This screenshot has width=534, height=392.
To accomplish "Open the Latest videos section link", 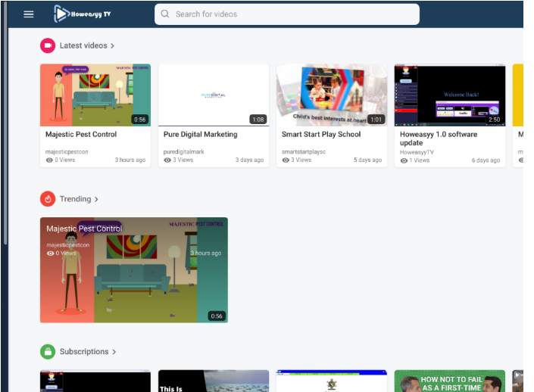I will (x=83, y=45).
